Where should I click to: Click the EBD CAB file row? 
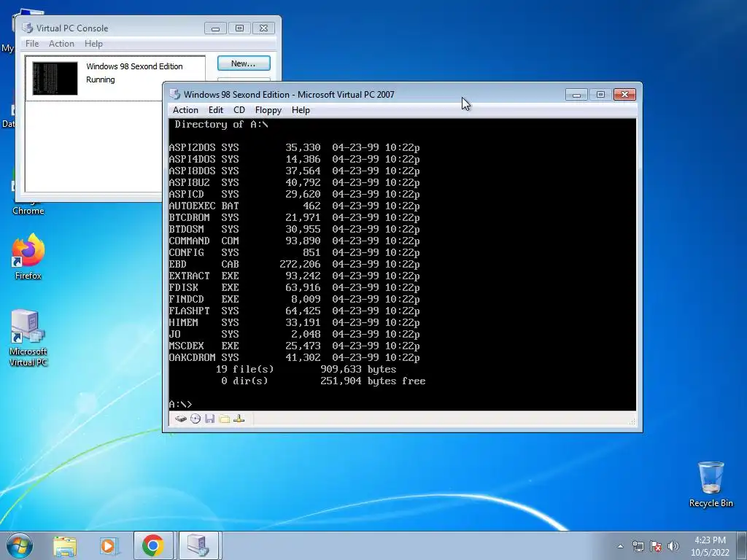click(x=294, y=264)
